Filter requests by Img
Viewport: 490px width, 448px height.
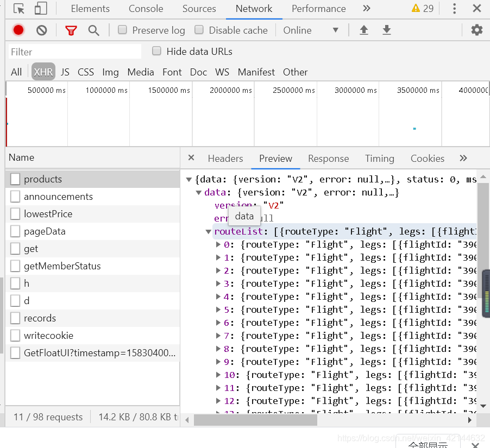[110, 72]
